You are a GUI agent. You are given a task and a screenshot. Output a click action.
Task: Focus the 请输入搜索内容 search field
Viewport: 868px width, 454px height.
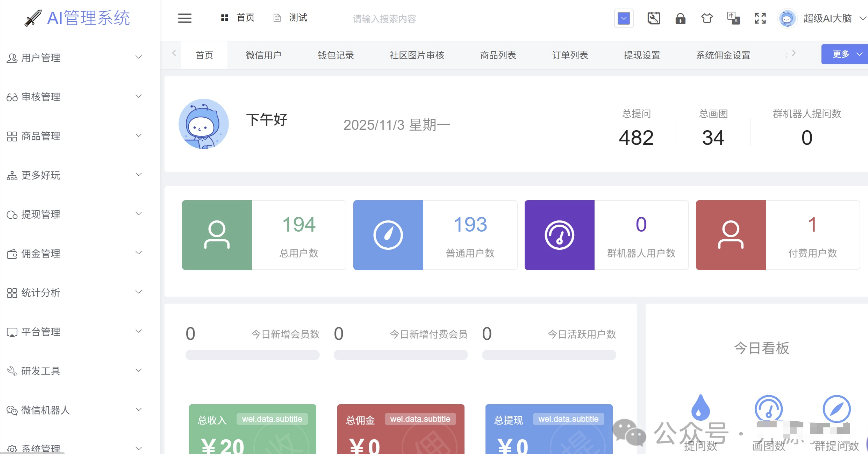(384, 19)
